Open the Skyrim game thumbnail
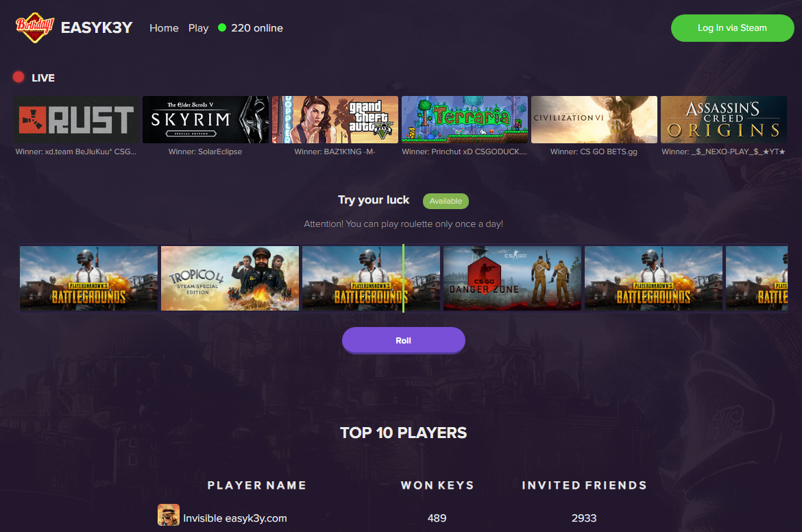Screen dimensions: 802x532 [x=206, y=120]
